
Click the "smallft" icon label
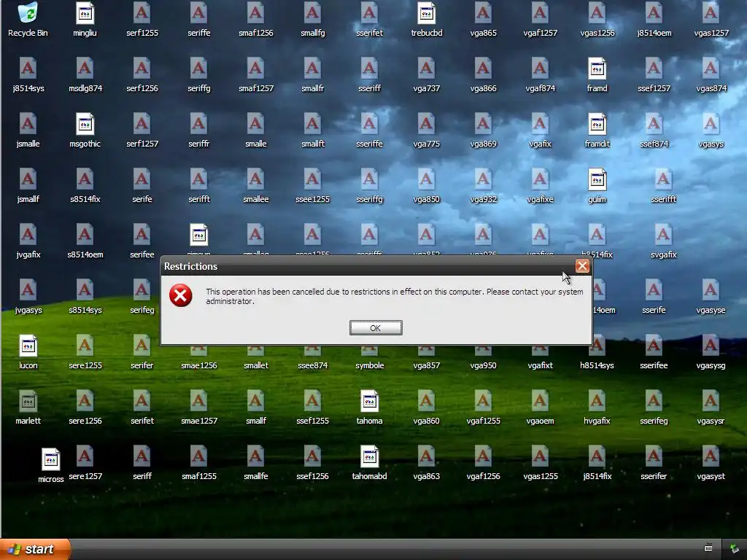(312, 144)
